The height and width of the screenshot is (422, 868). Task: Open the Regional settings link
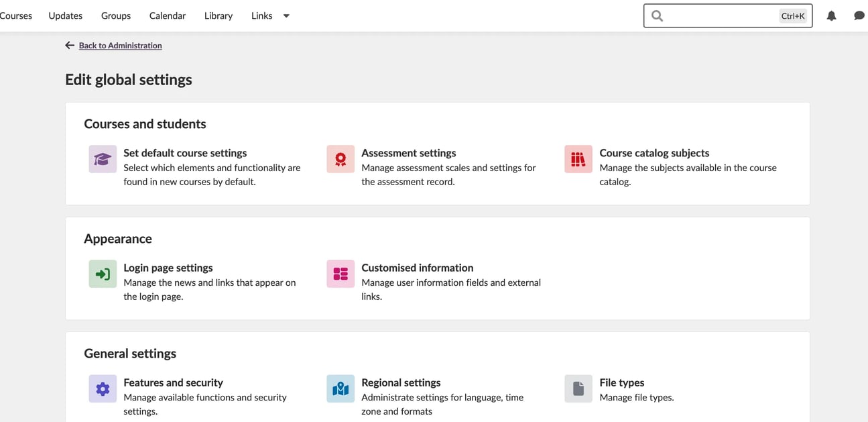click(x=401, y=382)
